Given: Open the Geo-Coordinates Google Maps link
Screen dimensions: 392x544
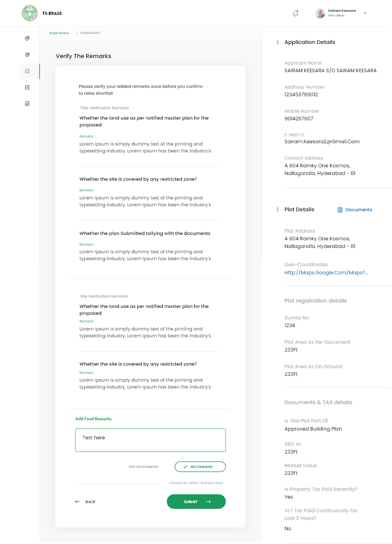Looking at the screenshot, I should coord(326,272).
